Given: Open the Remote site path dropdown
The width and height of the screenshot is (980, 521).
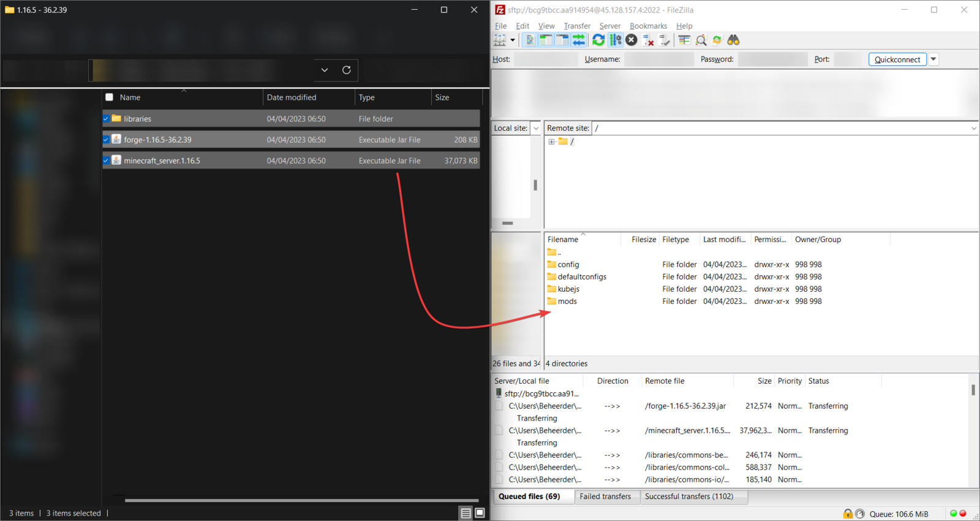Looking at the screenshot, I should [x=973, y=128].
